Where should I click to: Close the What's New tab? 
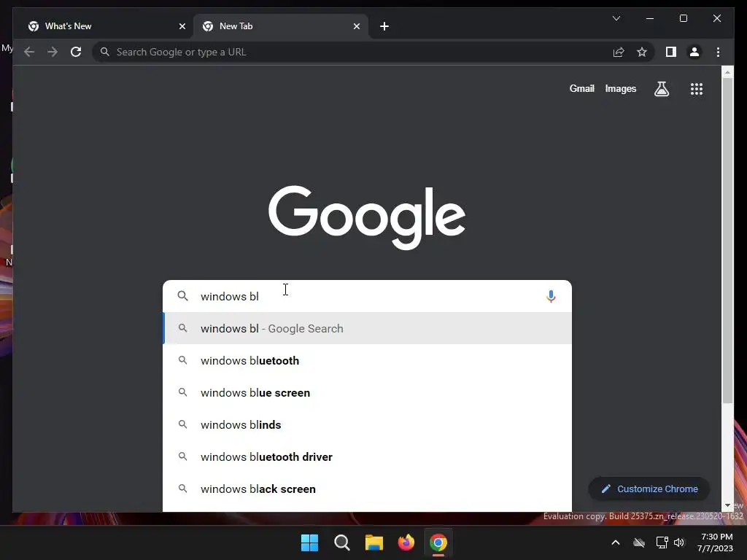[x=182, y=26]
